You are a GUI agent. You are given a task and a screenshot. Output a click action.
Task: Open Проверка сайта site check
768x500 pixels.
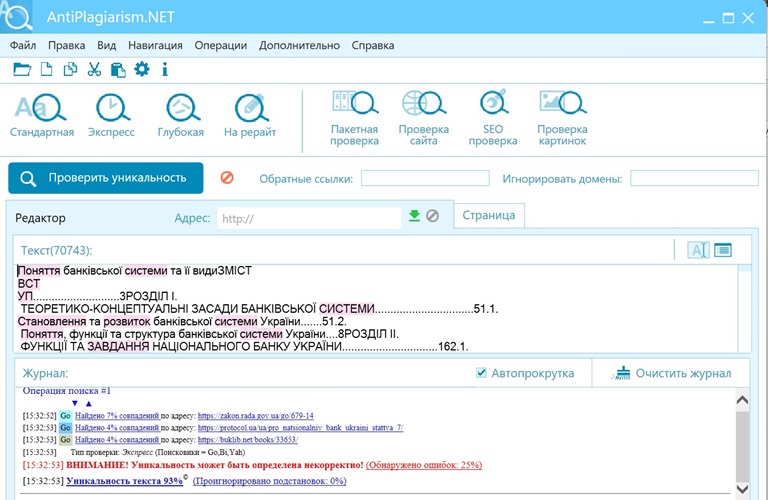(x=424, y=118)
